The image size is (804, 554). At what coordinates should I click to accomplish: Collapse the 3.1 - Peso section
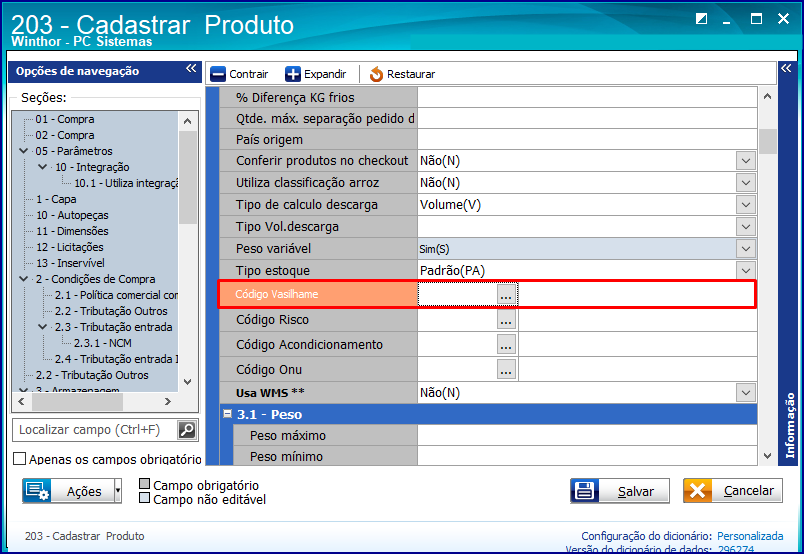[x=228, y=414]
